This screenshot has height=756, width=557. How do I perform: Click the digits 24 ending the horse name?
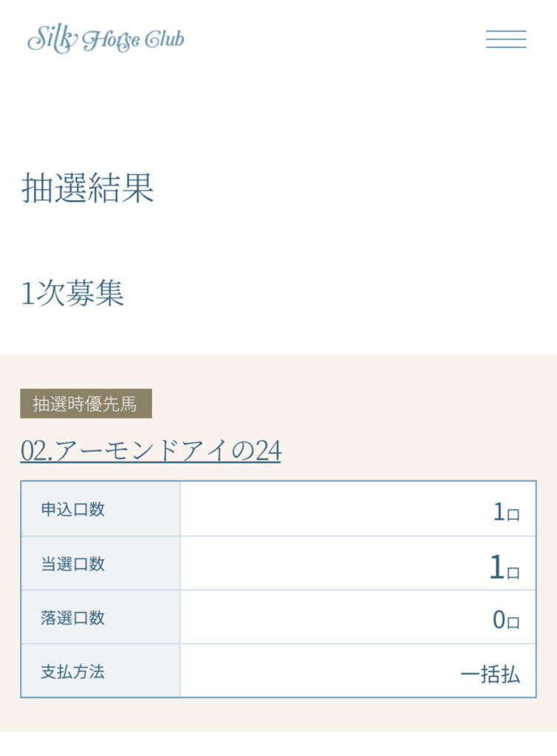click(x=268, y=451)
